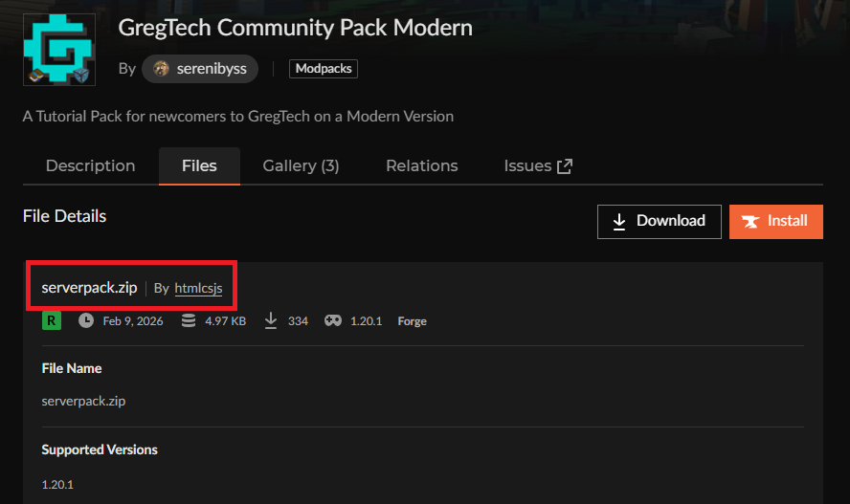Click the 1.20.1 entry under Supported Versions

(57, 484)
